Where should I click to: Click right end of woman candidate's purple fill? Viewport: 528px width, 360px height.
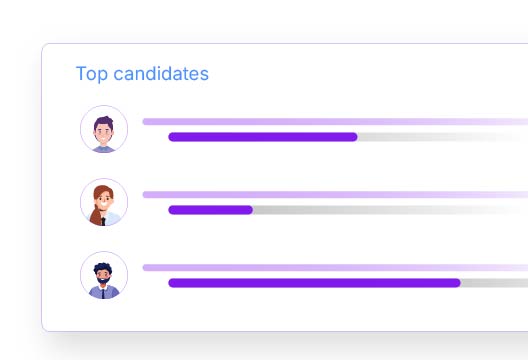click(250, 210)
